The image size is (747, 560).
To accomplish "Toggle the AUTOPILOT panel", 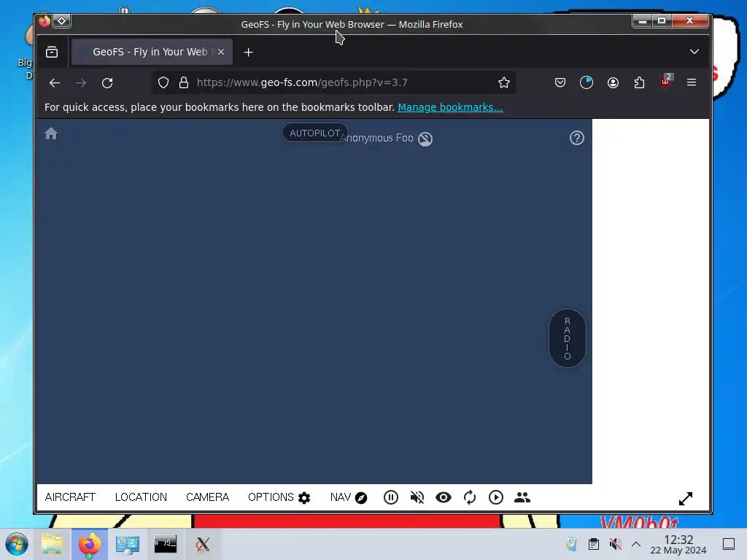I will 315,133.
